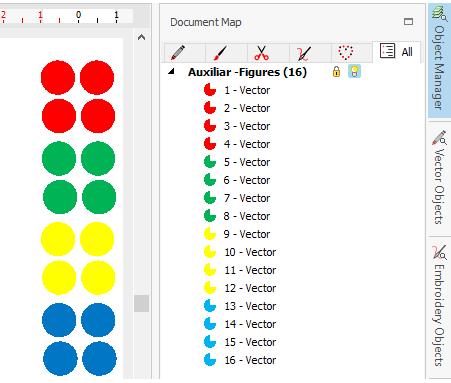Select the '6 - Vector' row text
Screen dimensions: 451x383
(247, 180)
